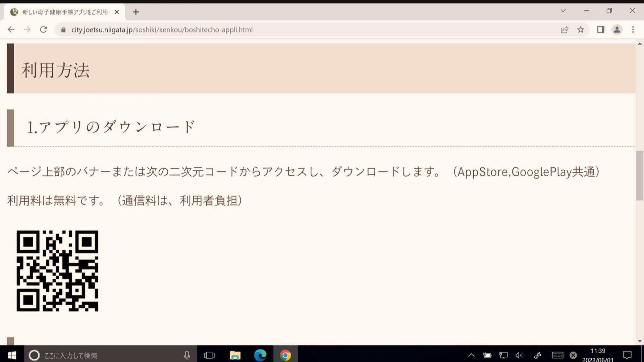
Task: Click the scrollbar down arrow
Action: coord(640,341)
